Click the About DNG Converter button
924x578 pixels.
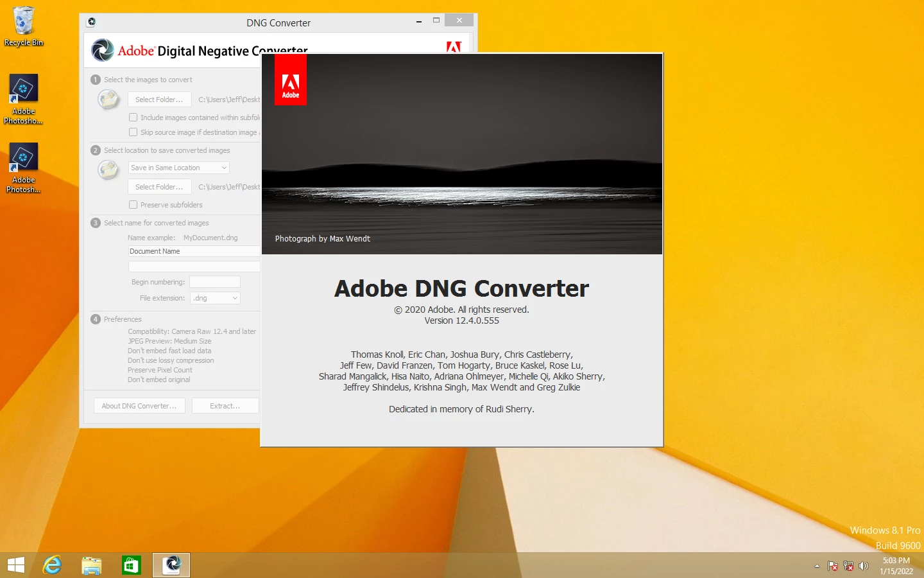139,406
